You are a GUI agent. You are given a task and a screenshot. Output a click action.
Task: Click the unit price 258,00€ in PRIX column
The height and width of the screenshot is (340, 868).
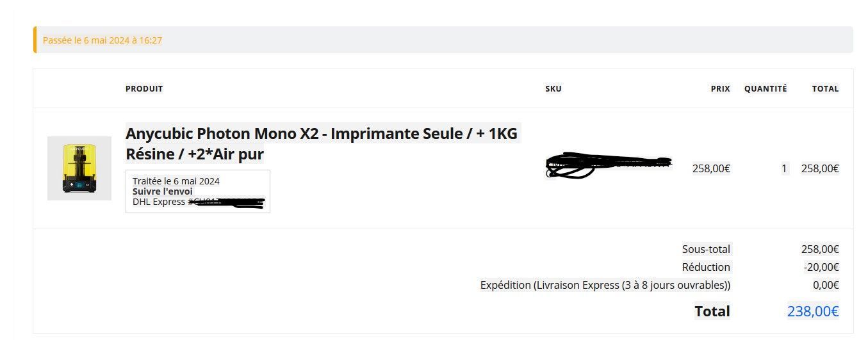click(711, 168)
